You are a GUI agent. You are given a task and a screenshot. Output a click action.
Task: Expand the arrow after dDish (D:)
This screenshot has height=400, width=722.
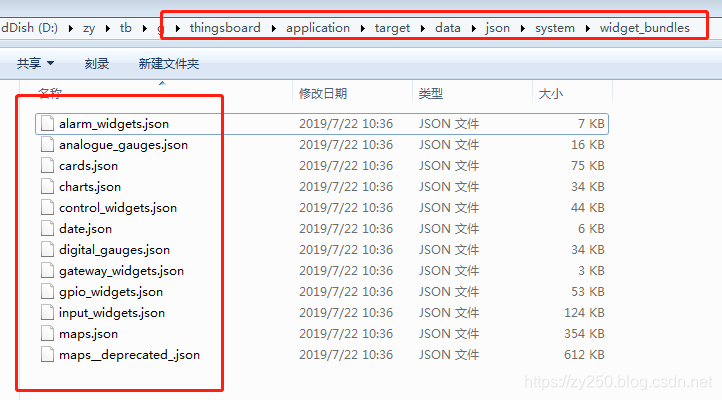tap(70, 29)
